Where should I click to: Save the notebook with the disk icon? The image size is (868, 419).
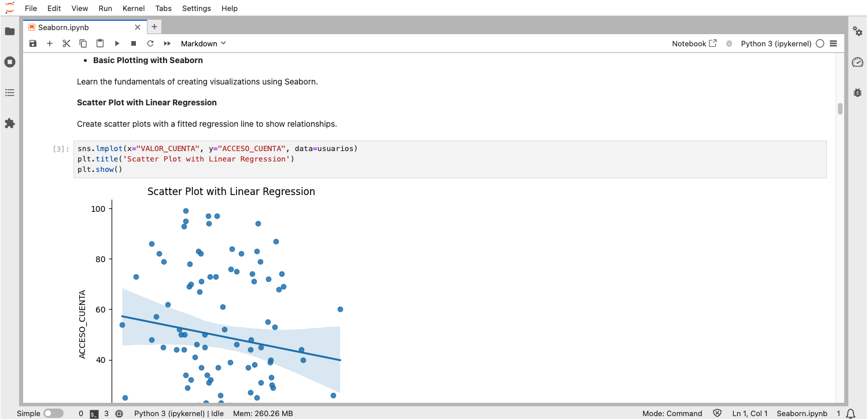(33, 43)
